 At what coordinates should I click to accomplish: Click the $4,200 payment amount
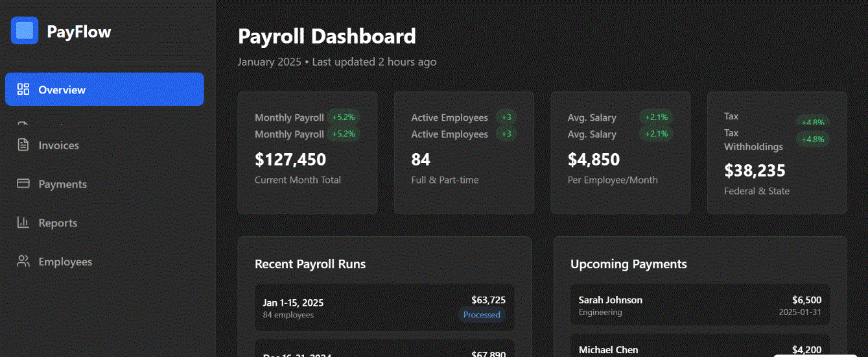806,350
